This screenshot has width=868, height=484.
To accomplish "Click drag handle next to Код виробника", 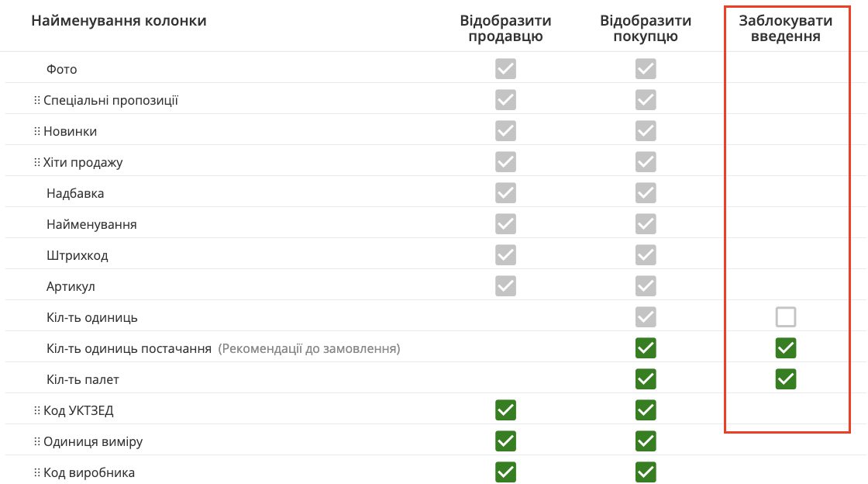I will pos(36,472).
